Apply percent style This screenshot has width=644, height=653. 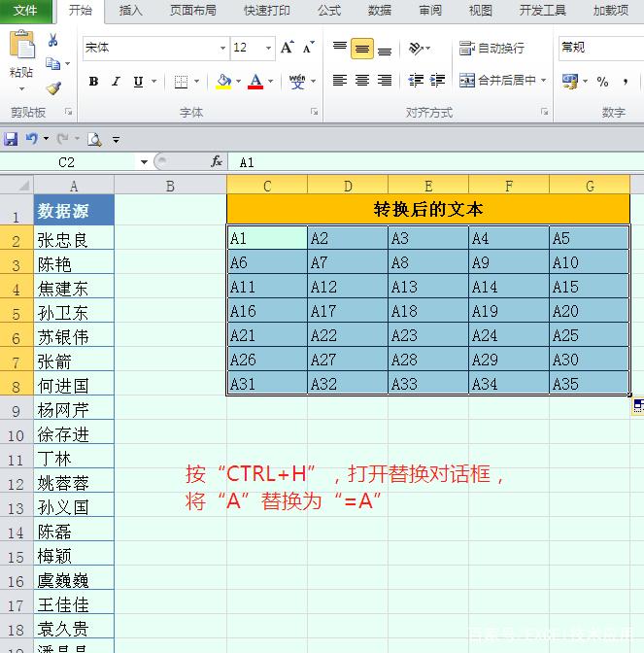pyautogui.click(x=602, y=82)
